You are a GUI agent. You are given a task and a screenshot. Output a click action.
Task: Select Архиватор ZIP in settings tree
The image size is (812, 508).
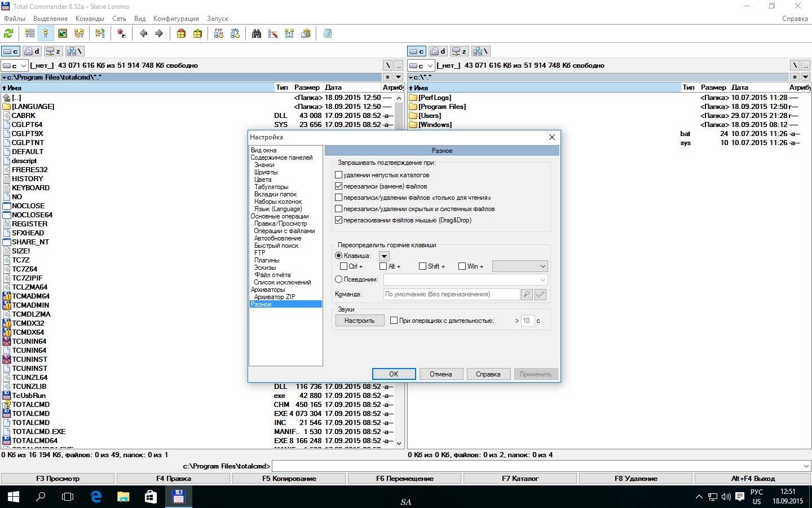pyautogui.click(x=275, y=297)
